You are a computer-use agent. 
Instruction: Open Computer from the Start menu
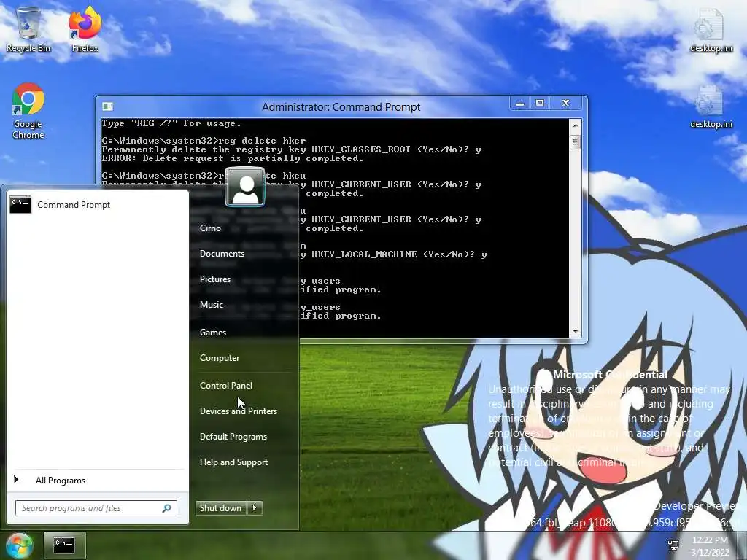pos(219,358)
